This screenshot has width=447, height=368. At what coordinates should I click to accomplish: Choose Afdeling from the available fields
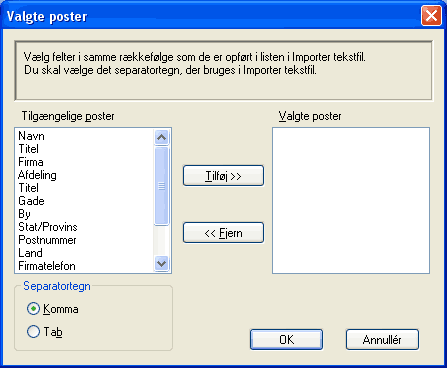click(x=37, y=175)
